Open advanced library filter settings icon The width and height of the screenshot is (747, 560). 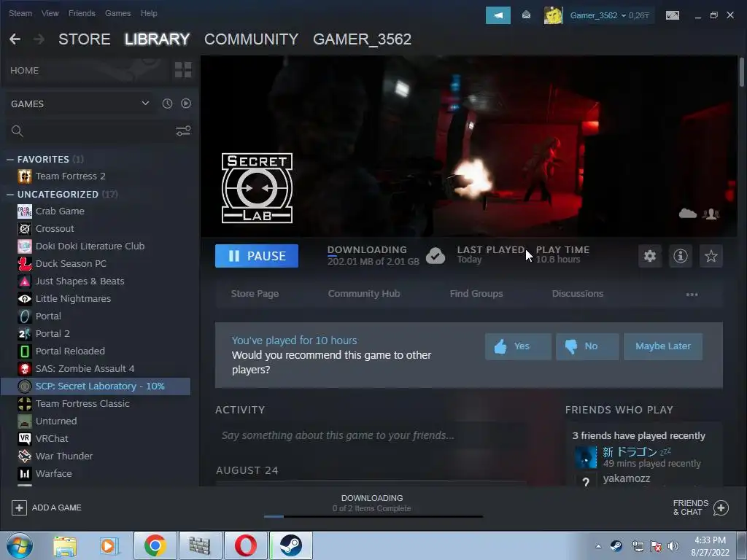coord(183,131)
